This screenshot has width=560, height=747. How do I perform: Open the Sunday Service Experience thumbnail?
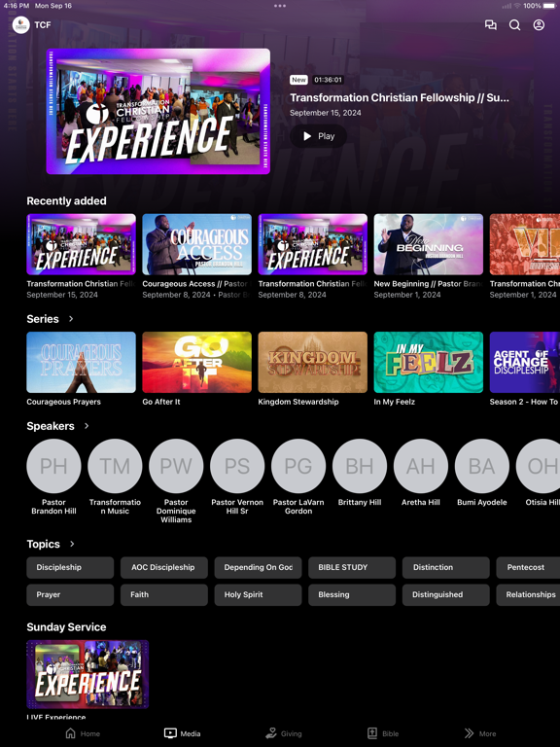click(x=87, y=674)
